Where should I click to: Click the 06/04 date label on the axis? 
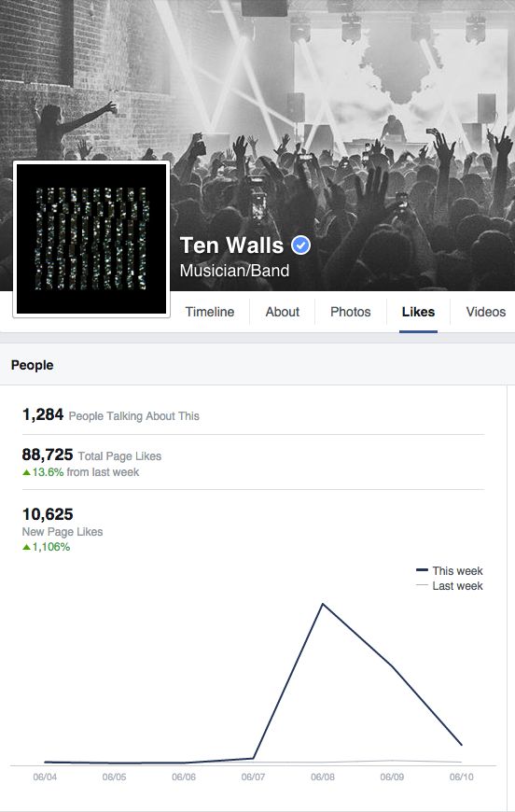[45, 777]
